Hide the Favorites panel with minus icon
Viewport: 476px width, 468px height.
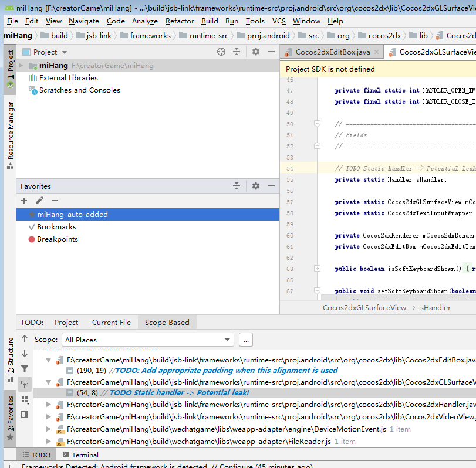click(271, 186)
